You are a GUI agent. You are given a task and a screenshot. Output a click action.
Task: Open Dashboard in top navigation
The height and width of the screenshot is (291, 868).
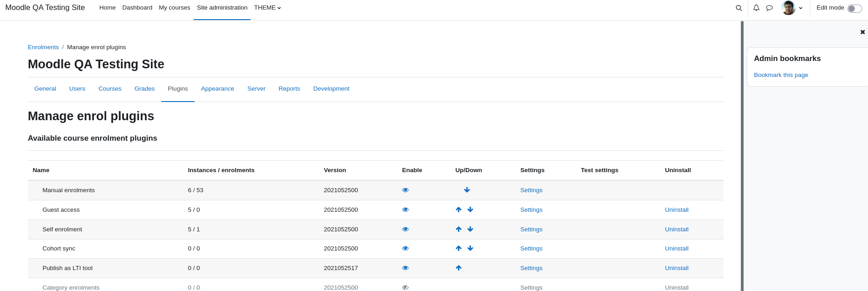pos(137,8)
